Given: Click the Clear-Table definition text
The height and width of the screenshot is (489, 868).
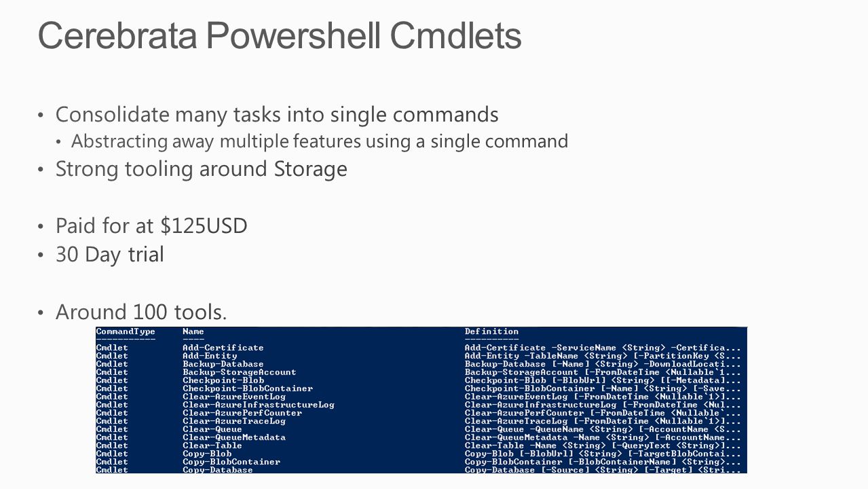Looking at the screenshot, I should (603, 446).
